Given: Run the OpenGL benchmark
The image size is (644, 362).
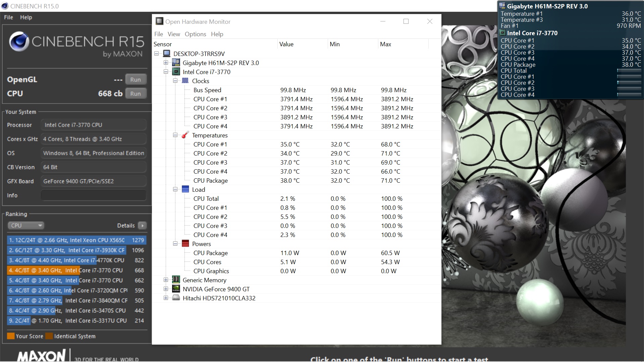Looking at the screenshot, I should click(x=136, y=80).
